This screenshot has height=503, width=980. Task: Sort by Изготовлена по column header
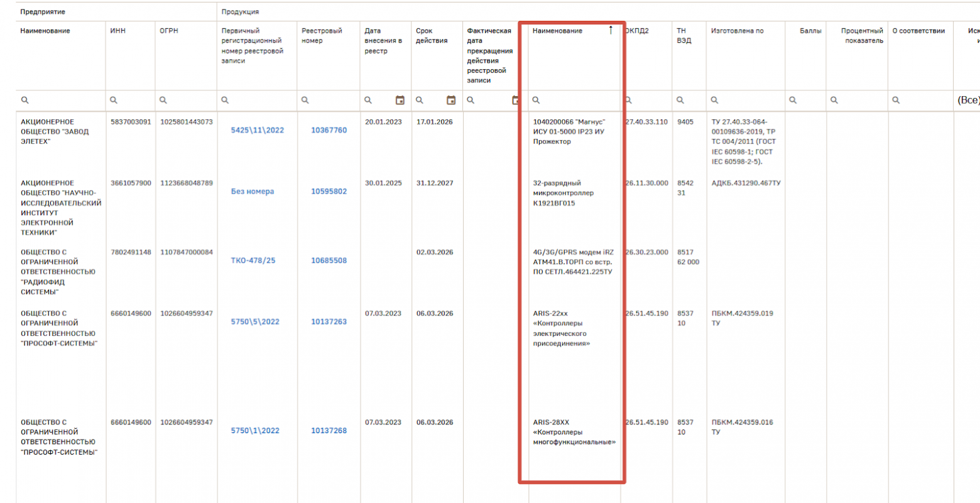pyautogui.click(x=738, y=31)
